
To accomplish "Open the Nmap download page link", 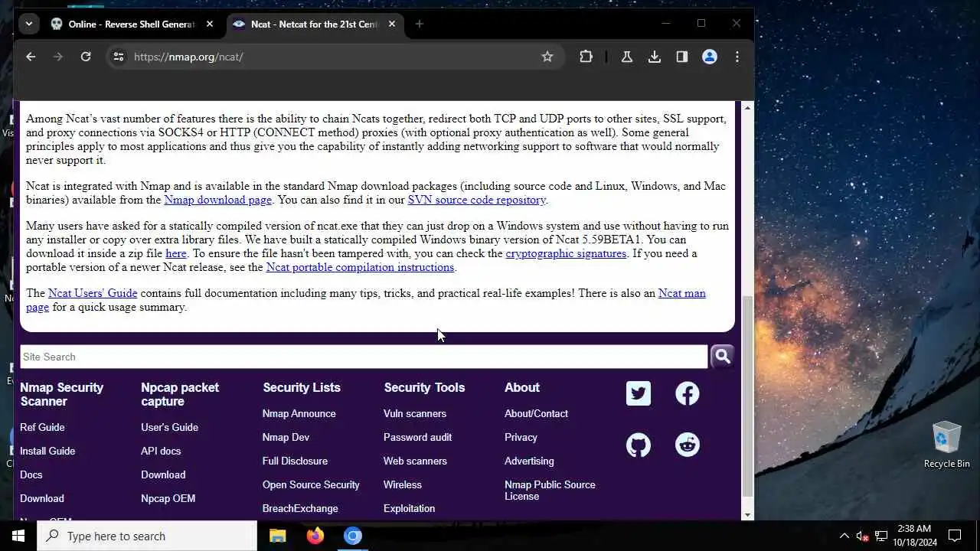I will pos(217,200).
